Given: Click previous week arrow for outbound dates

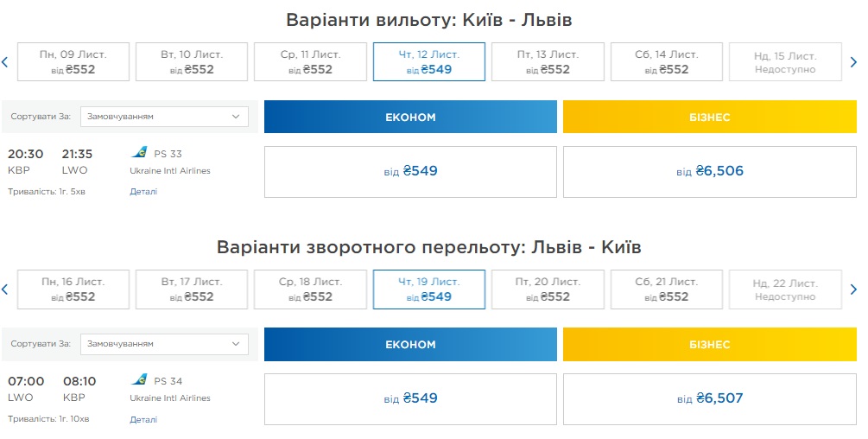Looking at the screenshot, I should click(5, 62).
